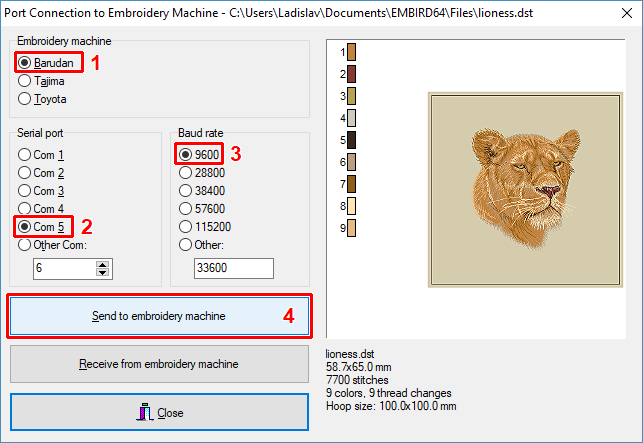The image size is (643, 443).
Task: Set baud rate to 38400
Action: (202, 191)
